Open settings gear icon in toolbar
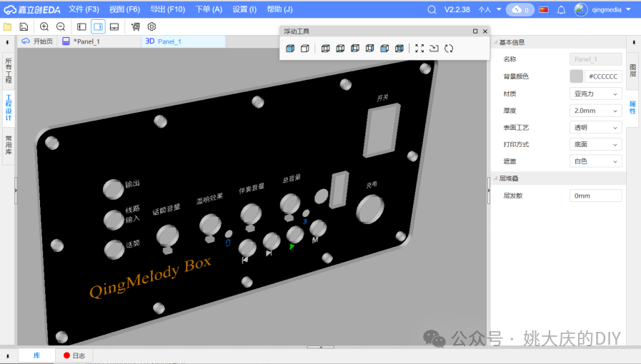Image resolution: width=641 pixels, height=364 pixels. (x=151, y=27)
